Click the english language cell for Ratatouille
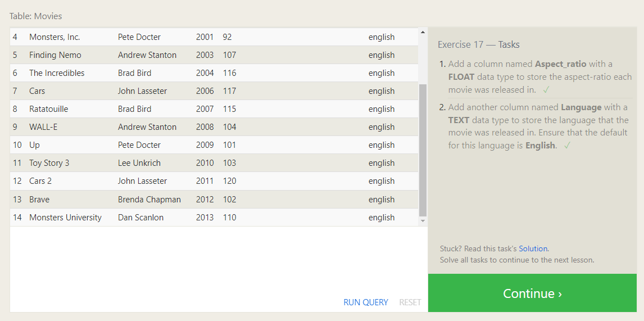This screenshot has width=644, height=321. tap(381, 109)
